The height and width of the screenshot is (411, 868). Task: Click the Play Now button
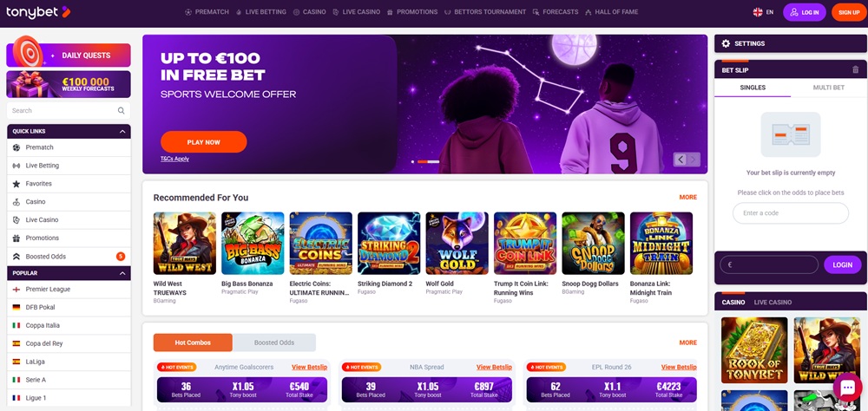(x=204, y=142)
